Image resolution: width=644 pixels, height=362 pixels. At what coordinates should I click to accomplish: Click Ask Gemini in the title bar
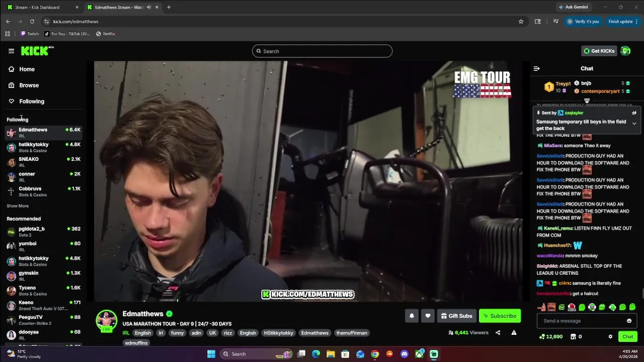(573, 7)
